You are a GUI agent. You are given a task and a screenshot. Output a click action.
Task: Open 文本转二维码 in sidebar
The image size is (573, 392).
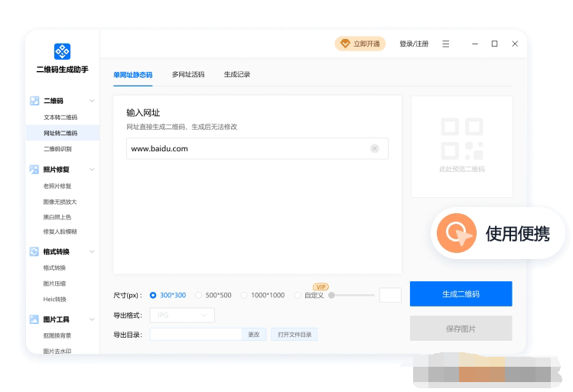pyautogui.click(x=60, y=118)
